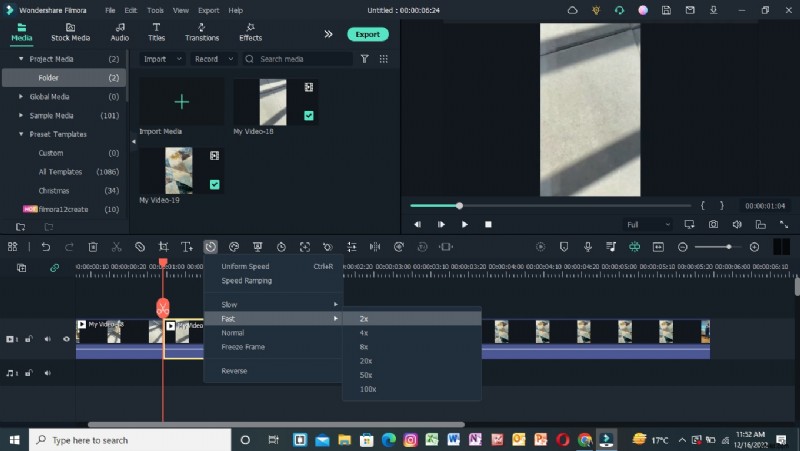Enter fullscreen preview with expand icon

(784, 224)
